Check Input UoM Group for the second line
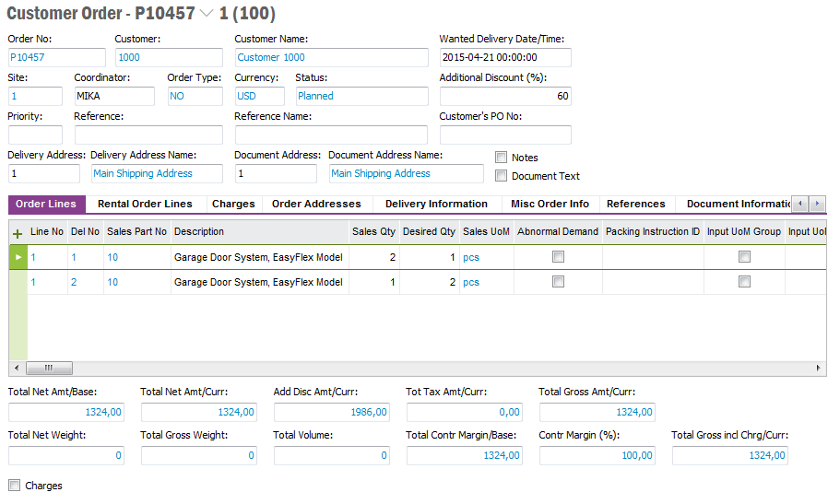This screenshot has width=828, height=504. pos(744,282)
